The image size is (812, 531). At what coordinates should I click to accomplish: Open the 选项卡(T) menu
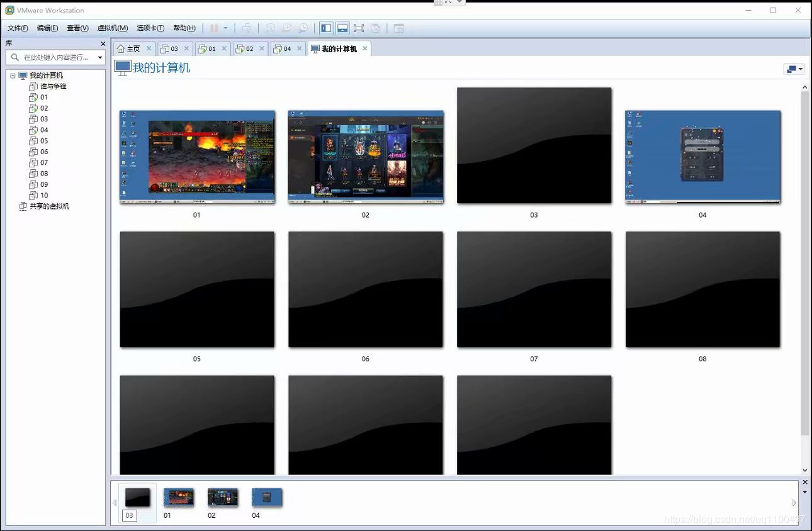[x=150, y=28]
